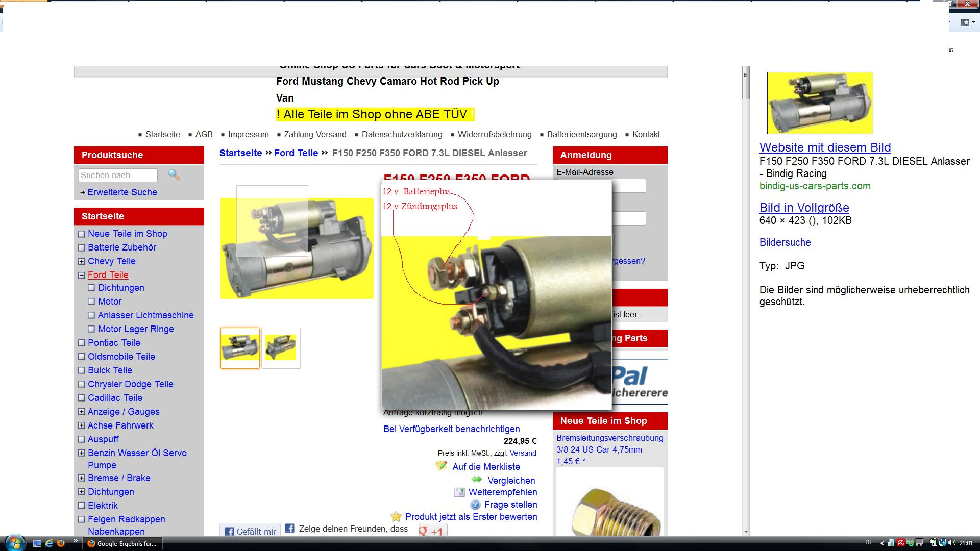Click the Google +1 button
The width and height of the screenshot is (980, 551).
(x=432, y=531)
